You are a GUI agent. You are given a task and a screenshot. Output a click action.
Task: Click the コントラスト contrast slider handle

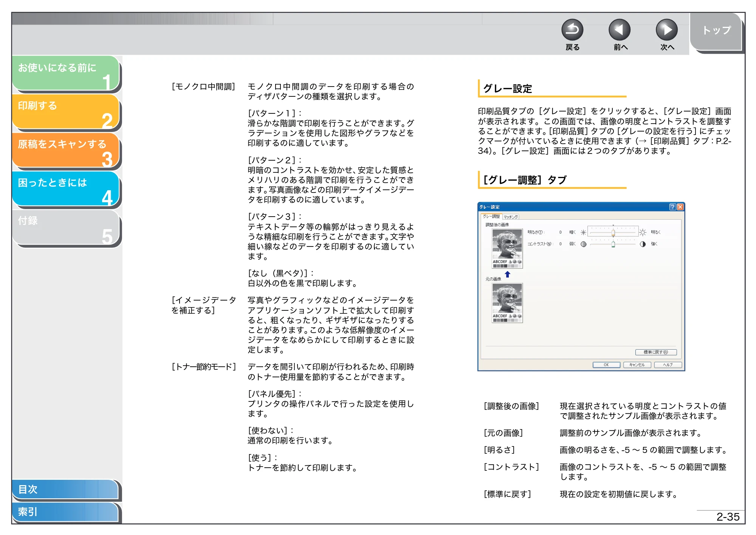click(x=613, y=244)
